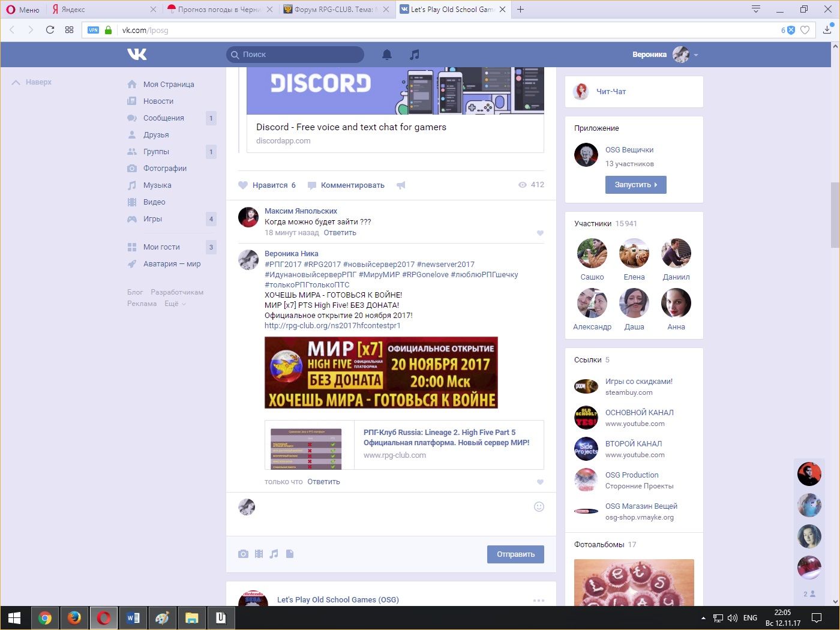Like the Discord post with Нравится

267,185
